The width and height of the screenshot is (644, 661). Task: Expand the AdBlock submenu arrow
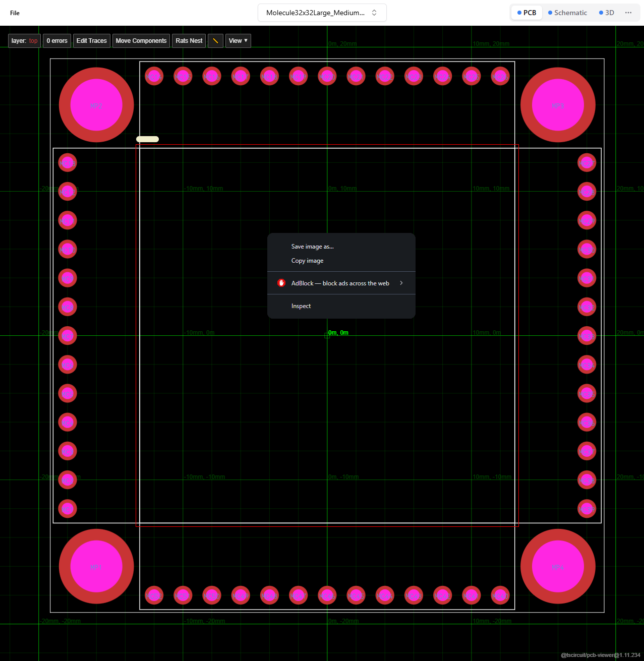point(401,283)
